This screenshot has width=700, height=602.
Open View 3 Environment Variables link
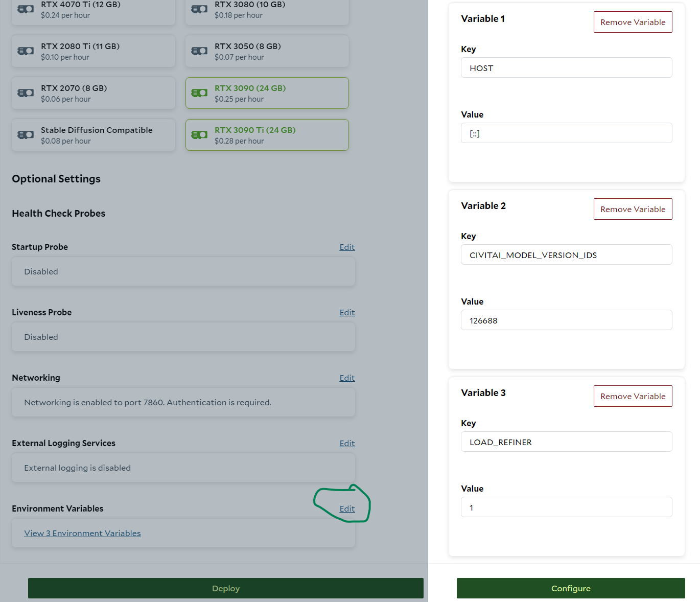[x=82, y=533]
